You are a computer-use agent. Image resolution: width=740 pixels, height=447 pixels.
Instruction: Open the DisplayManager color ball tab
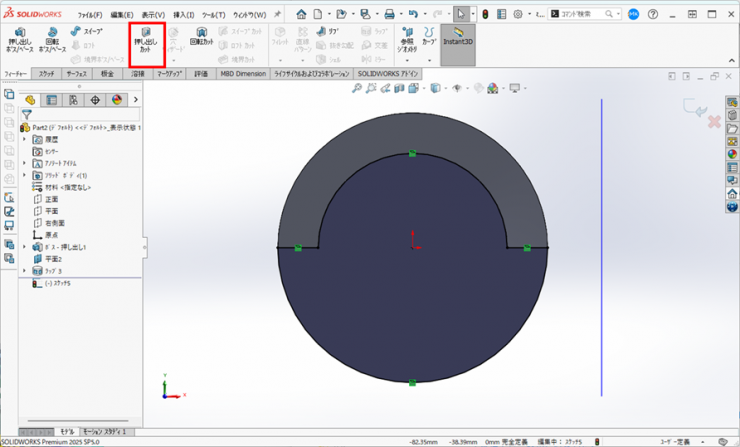pyautogui.click(x=117, y=100)
